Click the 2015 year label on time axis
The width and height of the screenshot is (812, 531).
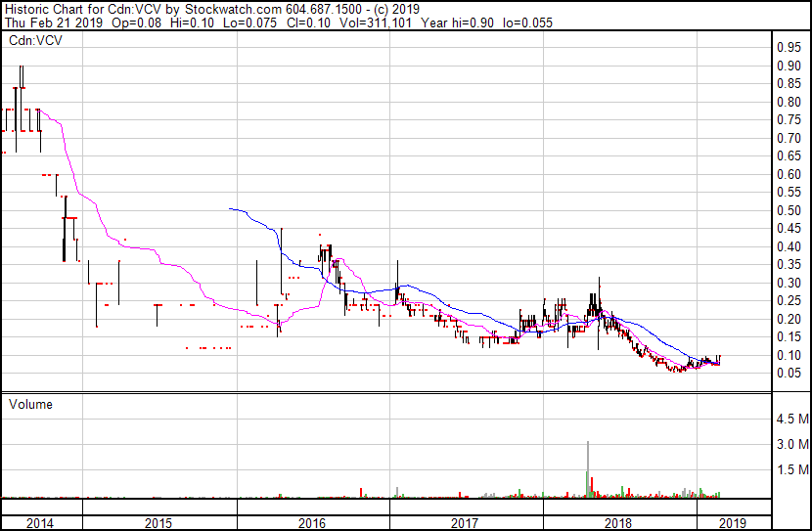pos(158,523)
